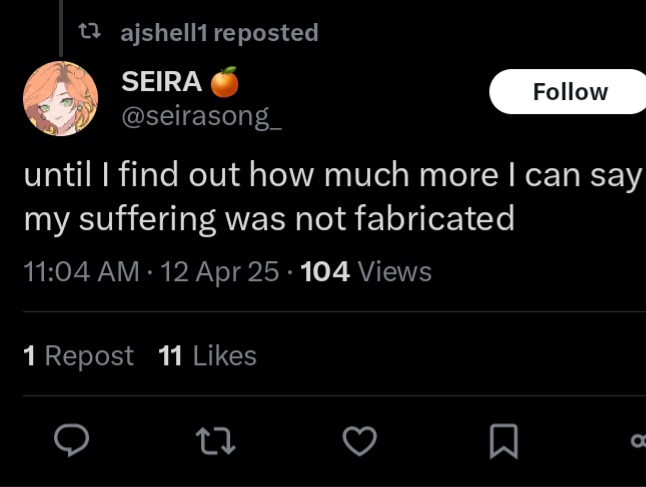This screenshot has height=487, width=646.
Task: Click the orange emoji next to SEIRA
Action: (225, 82)
